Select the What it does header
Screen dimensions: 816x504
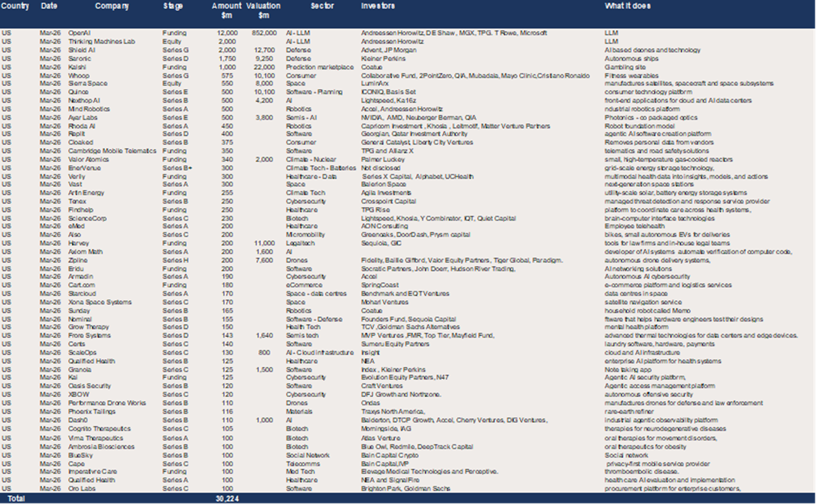point(627,6)
